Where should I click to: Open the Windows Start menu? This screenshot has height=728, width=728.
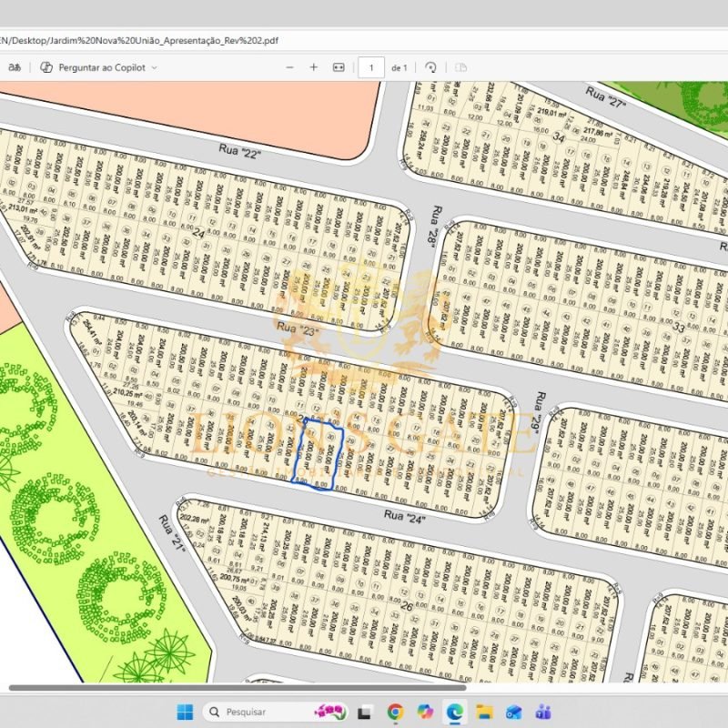(x=185, y=712)
